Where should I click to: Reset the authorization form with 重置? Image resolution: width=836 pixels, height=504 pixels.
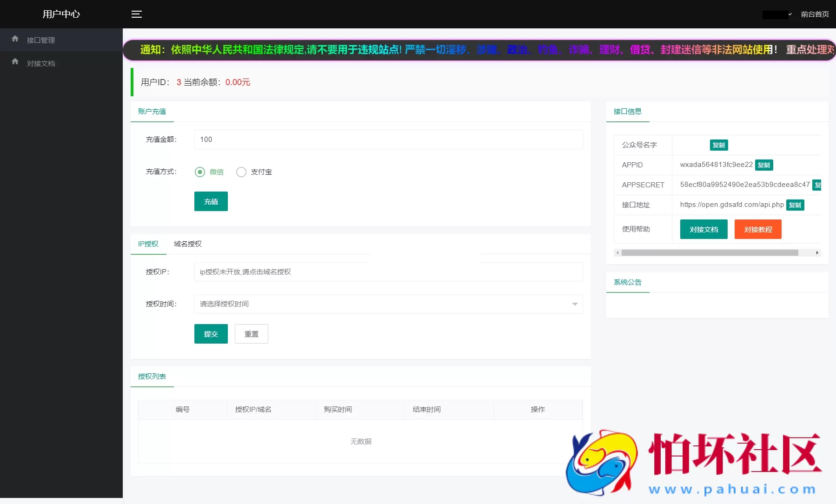251,333
